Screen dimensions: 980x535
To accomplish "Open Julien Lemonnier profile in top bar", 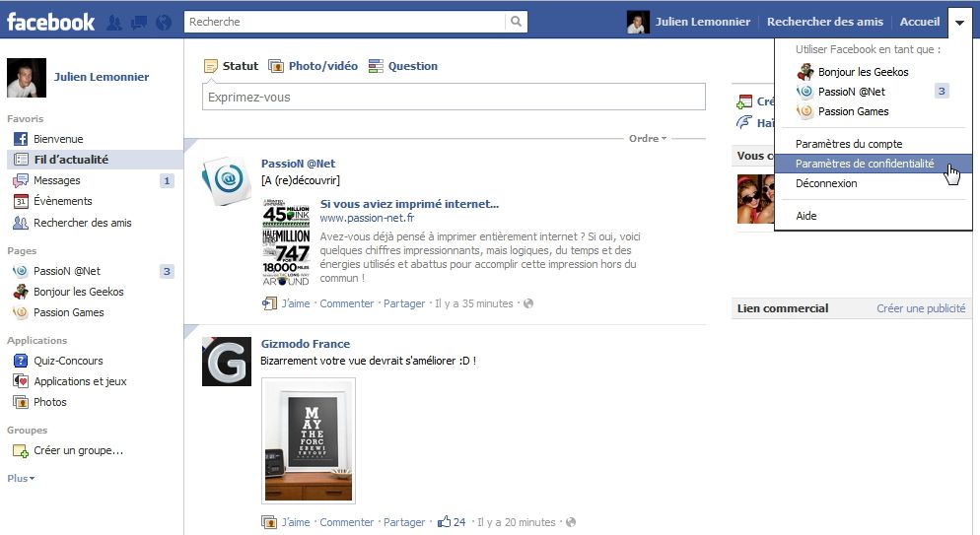I will (703, 22).
